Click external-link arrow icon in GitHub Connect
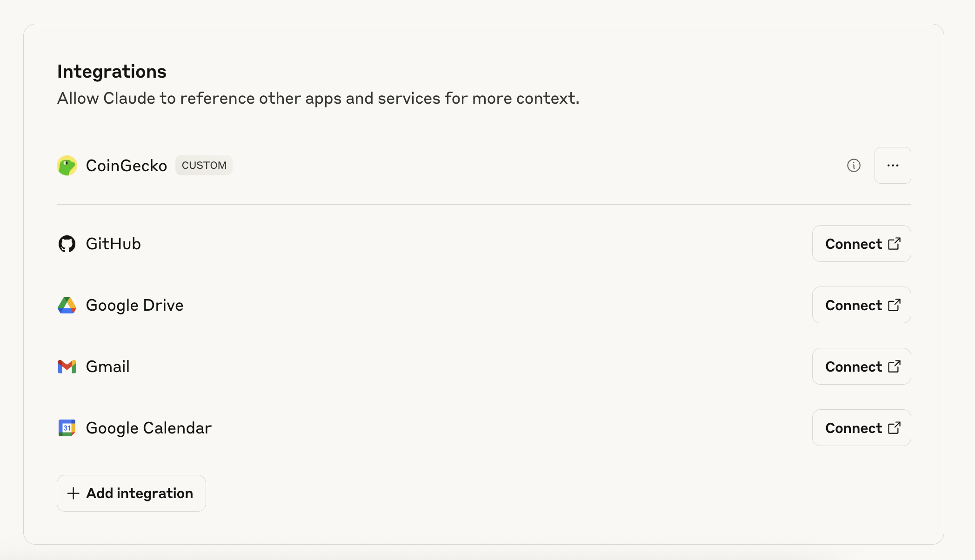975x560 pixels. click(894, 244)
